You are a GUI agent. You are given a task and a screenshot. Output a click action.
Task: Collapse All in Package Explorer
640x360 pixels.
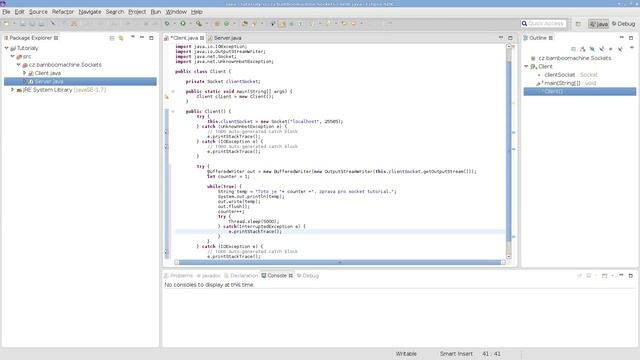click(111, 38)
